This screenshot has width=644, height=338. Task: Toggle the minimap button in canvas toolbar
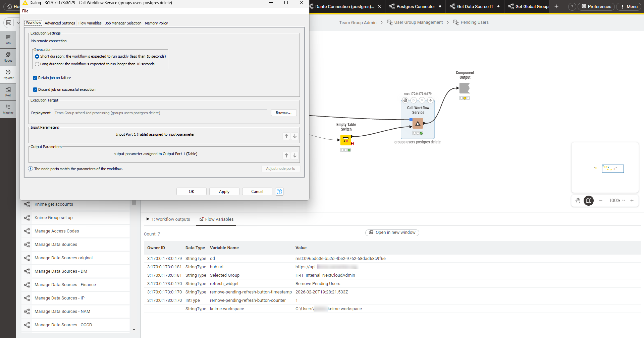click(x=588, y=201)
